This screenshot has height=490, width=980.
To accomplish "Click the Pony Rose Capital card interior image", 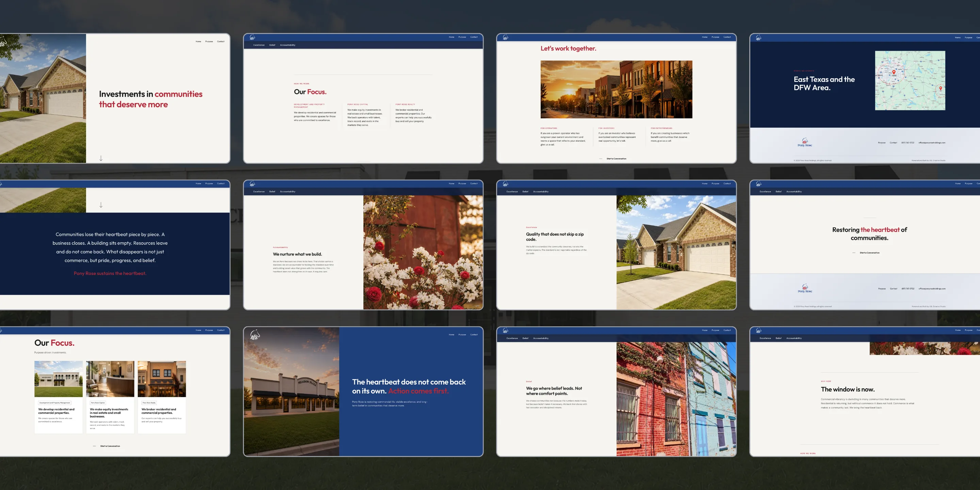I will pyautogui.click(x=110, y=379).
